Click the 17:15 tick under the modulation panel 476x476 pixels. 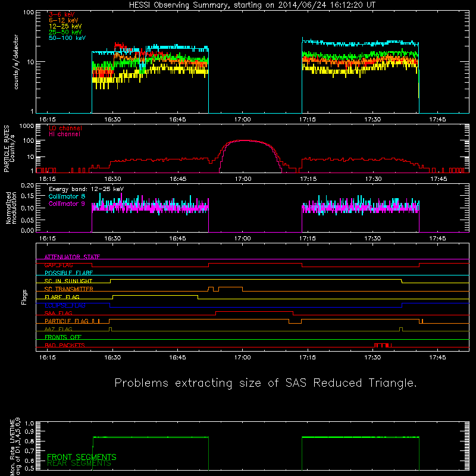point(308,239)
